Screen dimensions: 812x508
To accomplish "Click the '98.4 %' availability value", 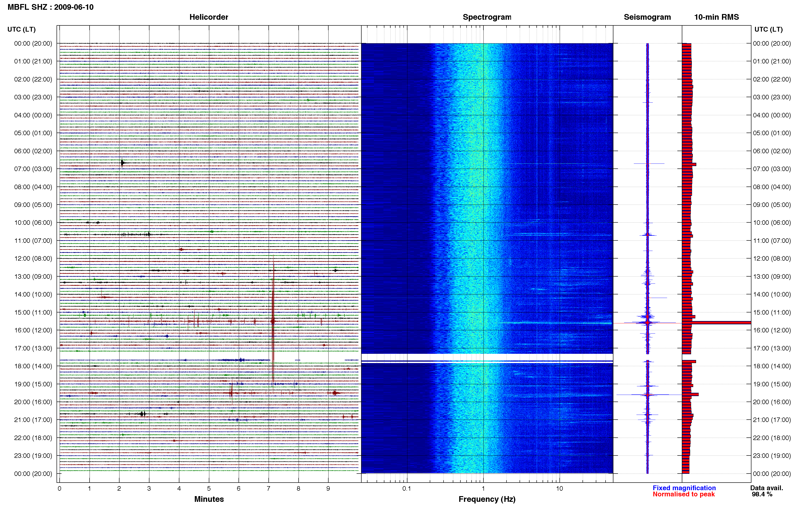I will [x=762, y=494].
